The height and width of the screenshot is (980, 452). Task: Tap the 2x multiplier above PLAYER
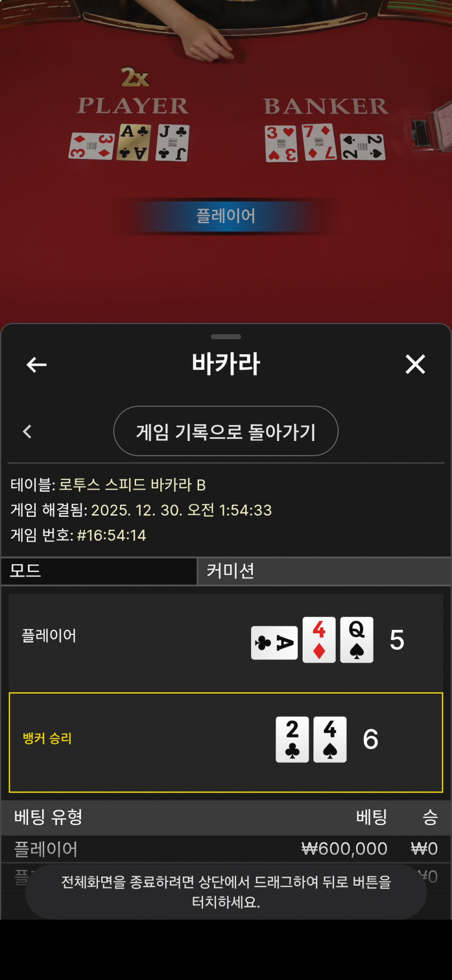135,77
